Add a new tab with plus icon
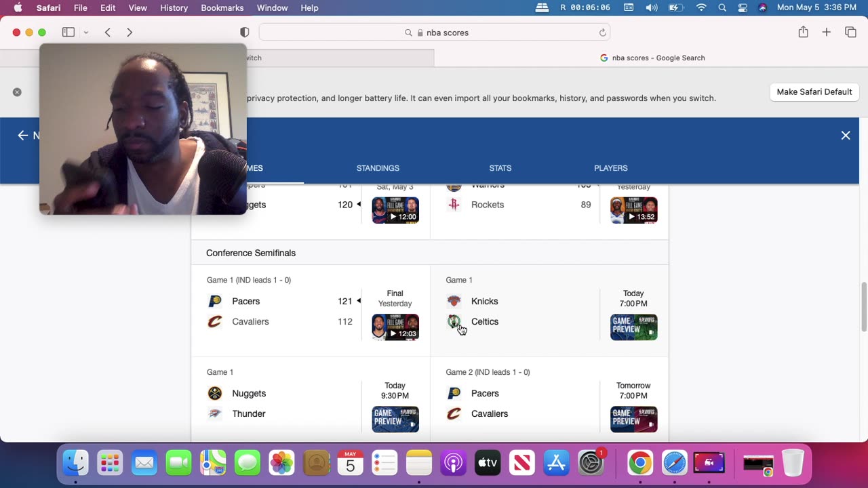Viewport: 868px width, 488px height. pos(826,33)
